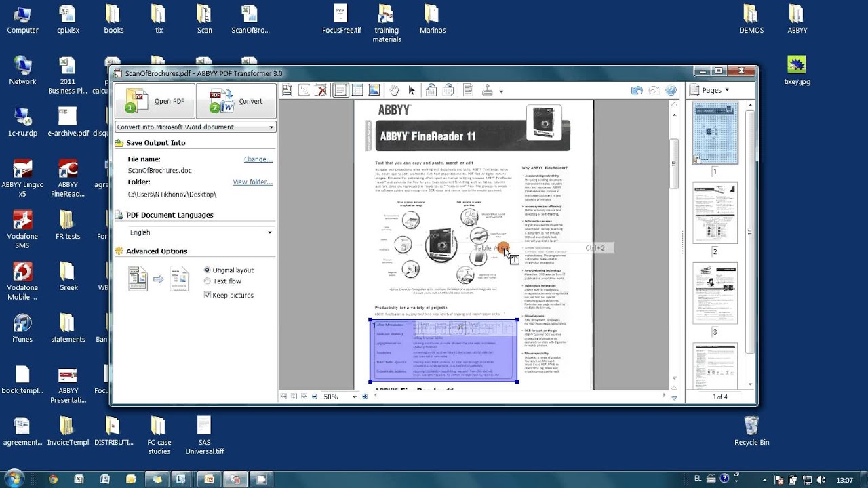Click the Stamp tool icon
Image resolution: width=868 pixels, height=488 pixels.
tap(488, 90)
